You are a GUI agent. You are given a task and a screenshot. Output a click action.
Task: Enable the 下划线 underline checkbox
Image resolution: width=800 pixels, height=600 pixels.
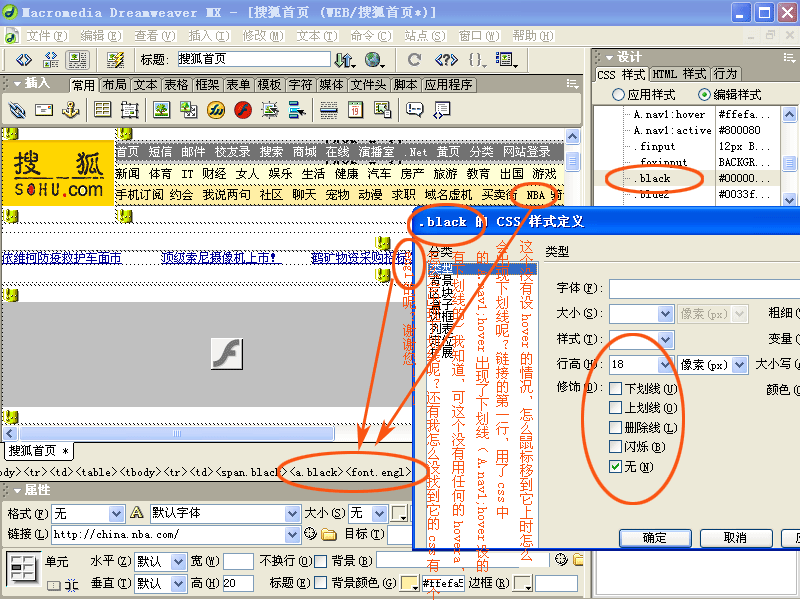[617, 389]
